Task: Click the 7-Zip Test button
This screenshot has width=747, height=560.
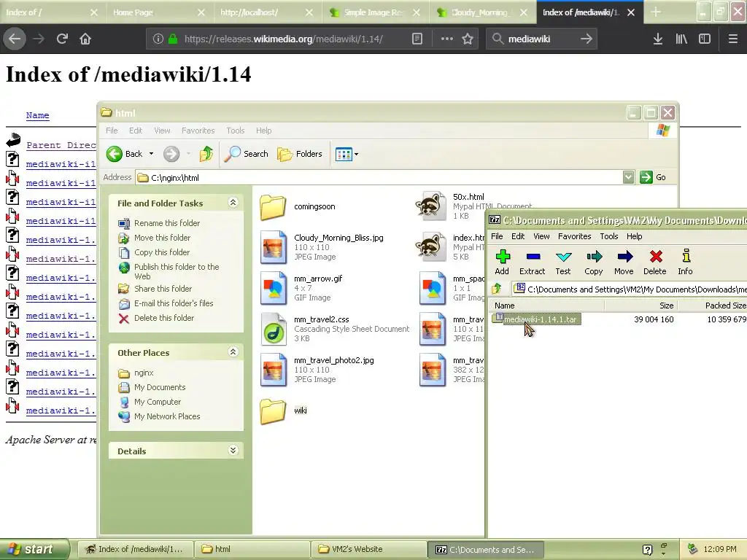Action: coord(563,262)
